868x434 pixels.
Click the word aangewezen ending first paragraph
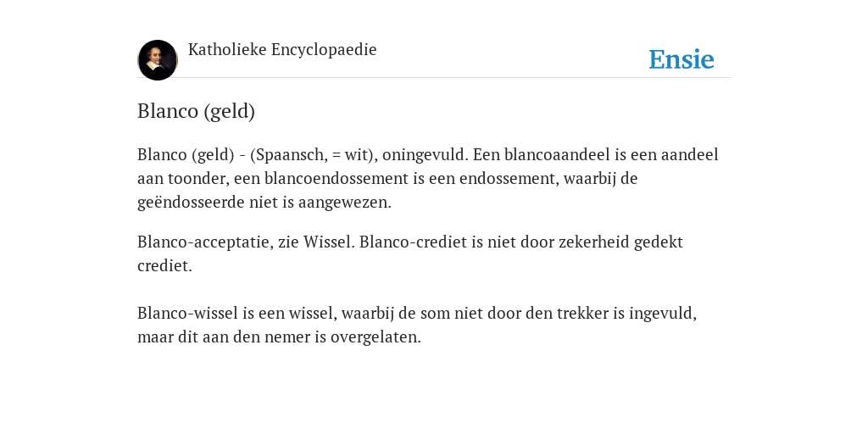[x=344, y=203]
